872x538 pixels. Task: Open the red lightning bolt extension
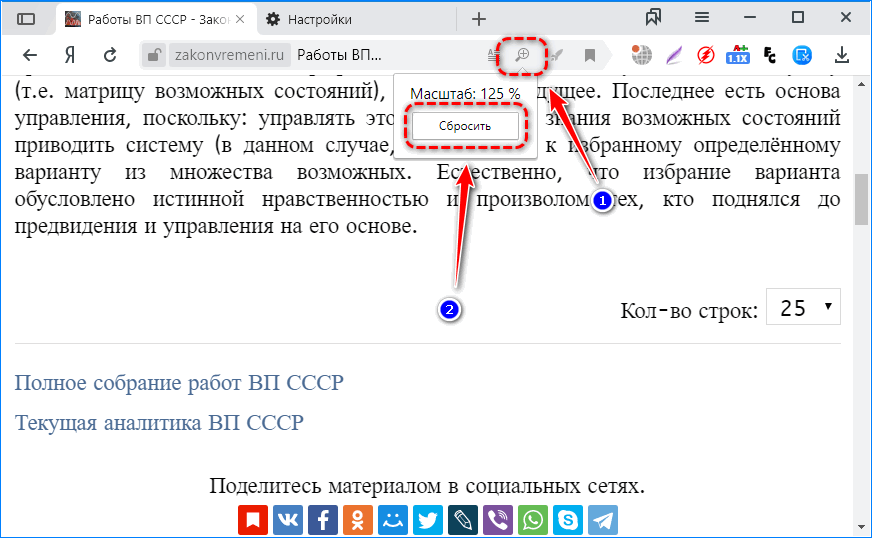(x=706, y=55)
